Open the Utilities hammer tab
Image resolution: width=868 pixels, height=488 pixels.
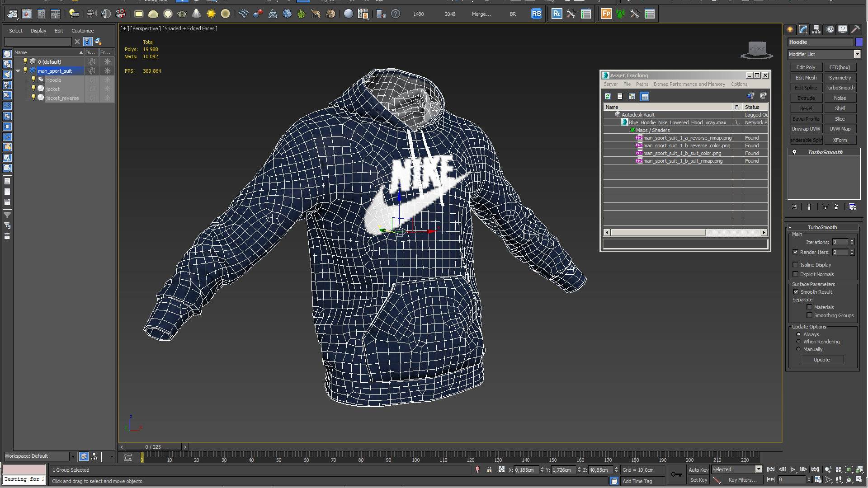click(856, 29)
